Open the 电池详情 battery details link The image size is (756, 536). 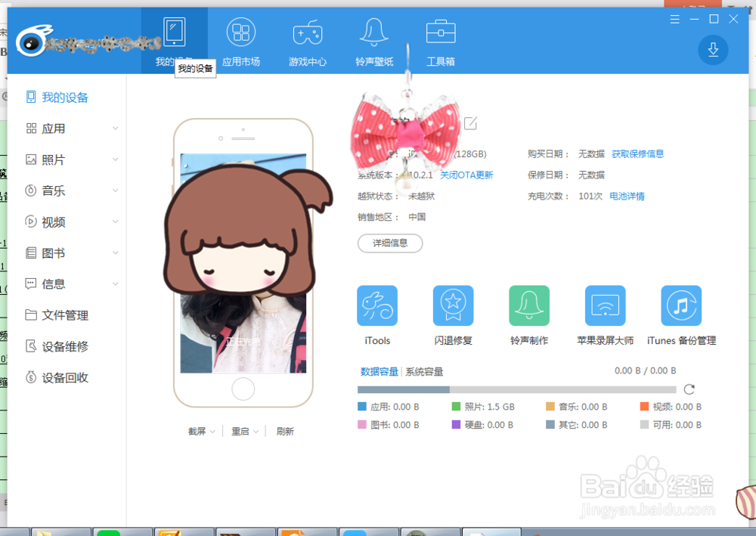click(x=627, y=196)
